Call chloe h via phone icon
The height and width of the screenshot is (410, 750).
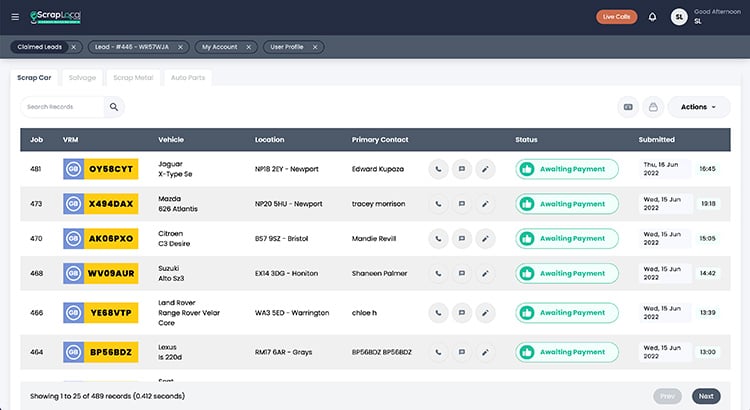[438, 312]
